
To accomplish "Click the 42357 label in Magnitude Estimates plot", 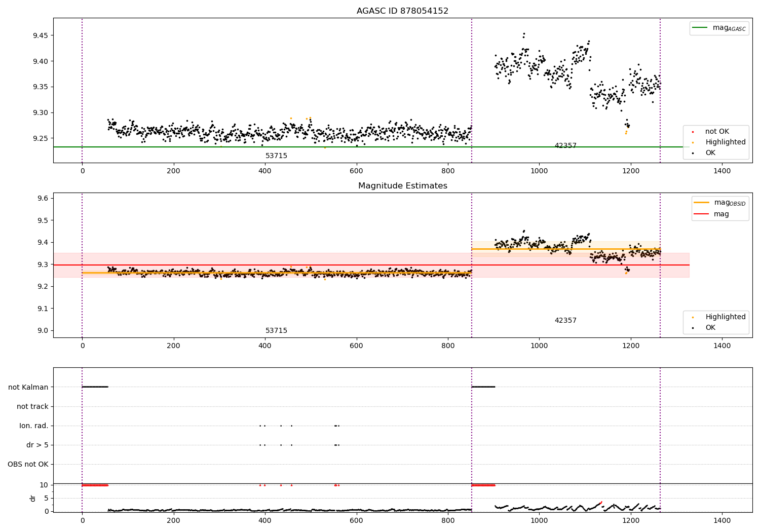I will tap(565, 321).
